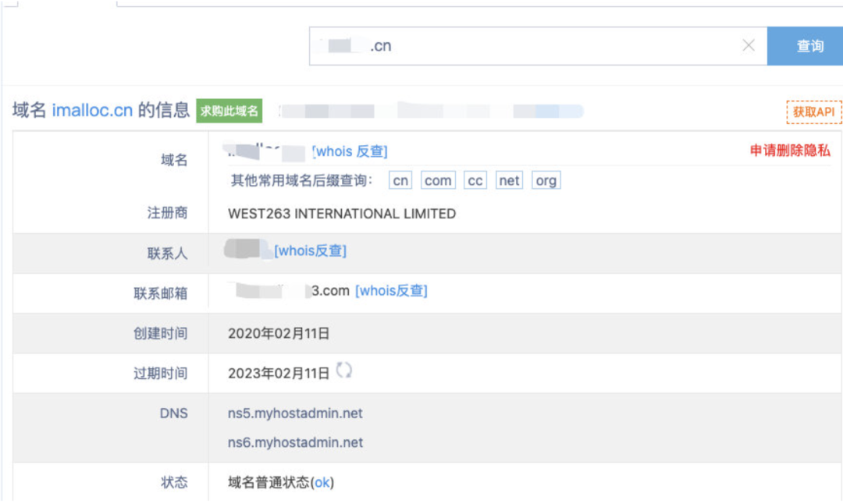Viewport: 843px width, 504px height.
Task: Select WEST263 INTERNATIONAL LIMITED registrar text
Action: (342, 214)
